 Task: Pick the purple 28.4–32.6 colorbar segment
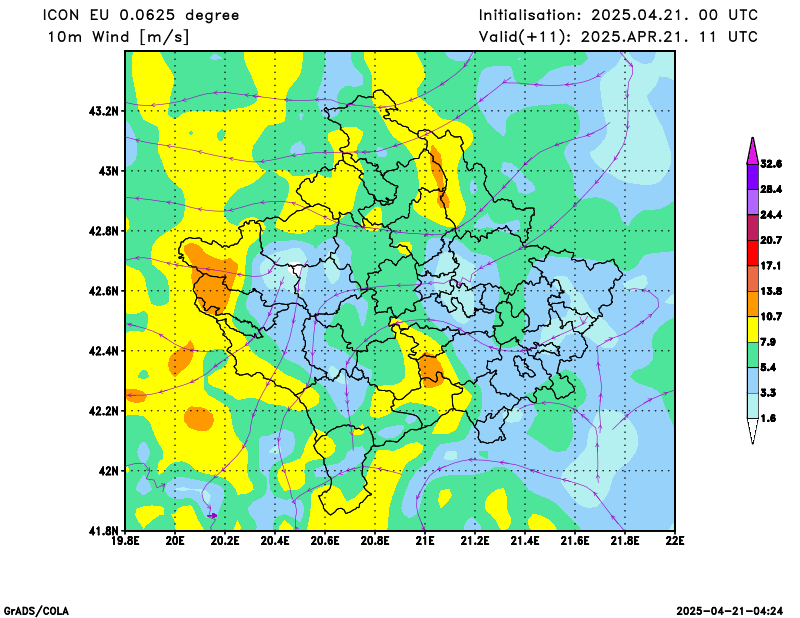(753, 177)
